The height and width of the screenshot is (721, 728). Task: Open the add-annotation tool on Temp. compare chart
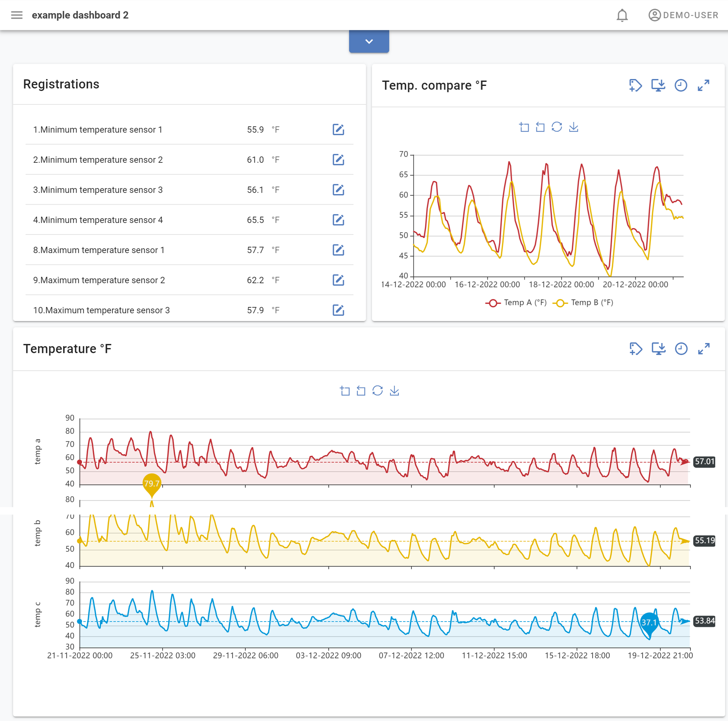pyautogui.click(x=636, y=86)
